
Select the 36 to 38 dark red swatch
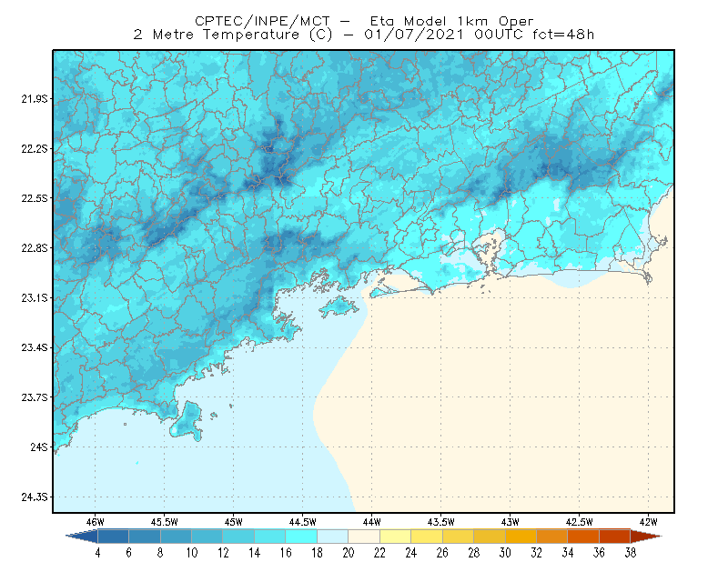pos(614,537)
